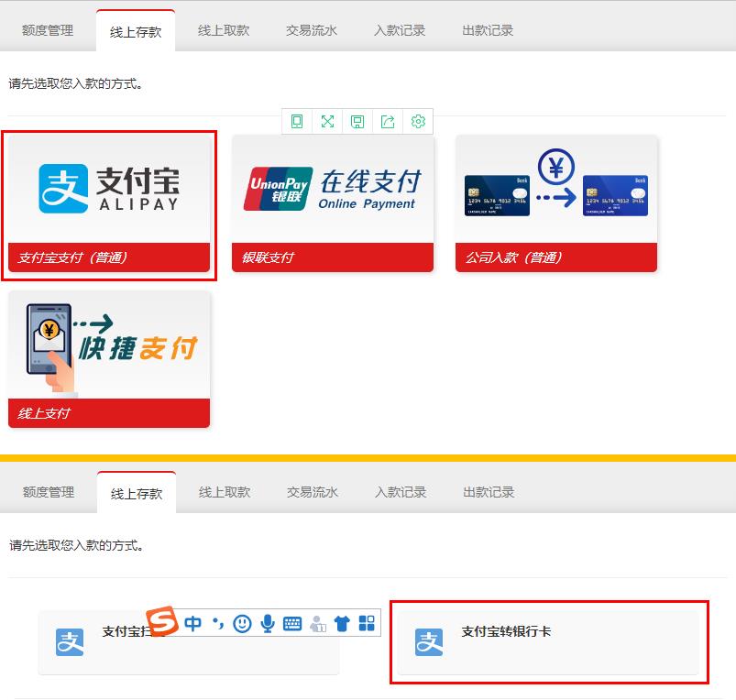Toggle Sogou punctuation mode button
The image size is (736, 700).
tap(218, 624)
